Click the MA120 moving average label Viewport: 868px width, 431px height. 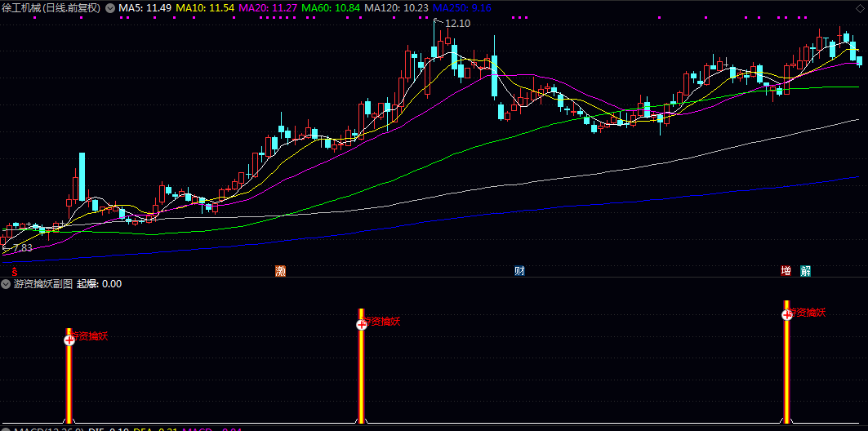[x=396, y=7]
